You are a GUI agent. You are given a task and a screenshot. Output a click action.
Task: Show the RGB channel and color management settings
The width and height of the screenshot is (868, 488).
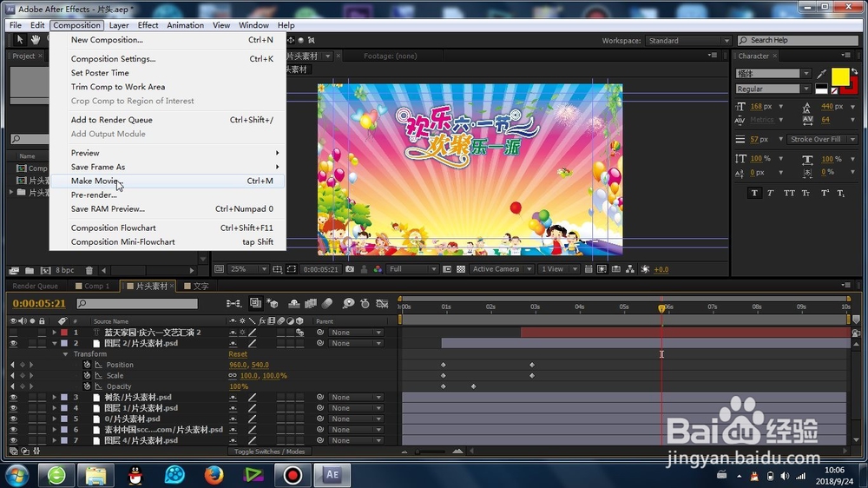click(378, 269)
